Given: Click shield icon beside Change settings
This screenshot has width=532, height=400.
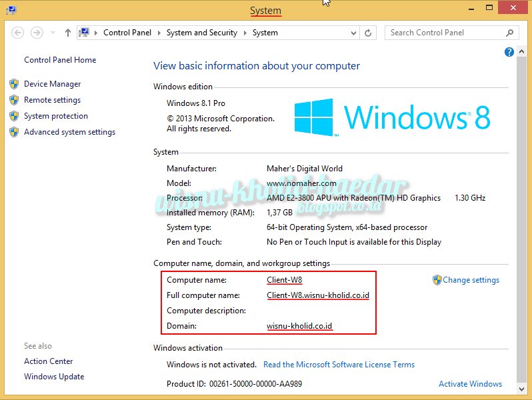Looking at the screenshot, I should pyautogui.click(x=437, y=280).
